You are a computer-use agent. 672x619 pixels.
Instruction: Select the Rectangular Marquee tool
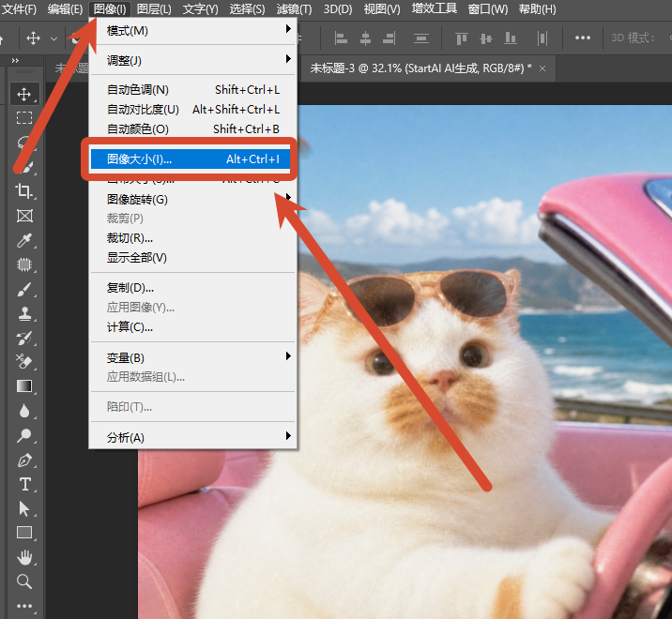tap(24, 118)
